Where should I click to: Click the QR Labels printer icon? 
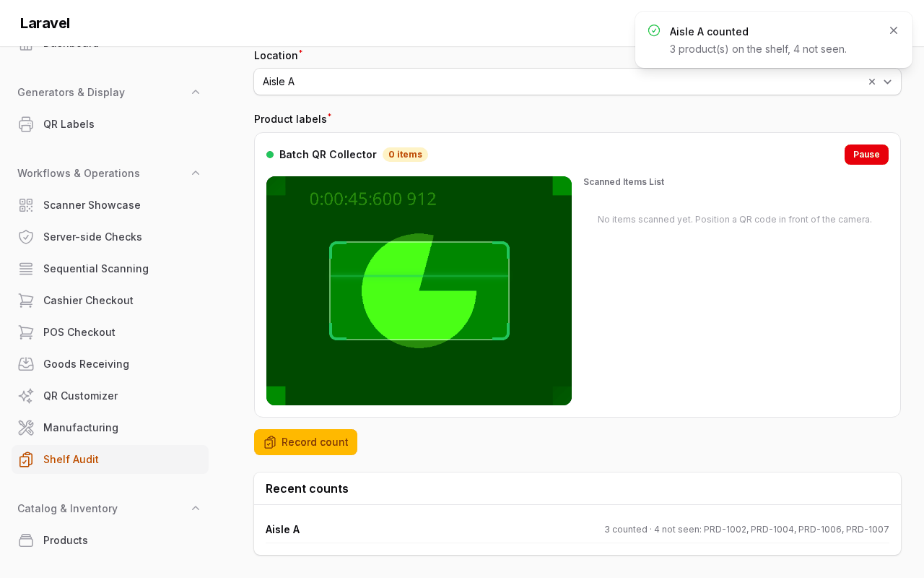coord(26,124)
